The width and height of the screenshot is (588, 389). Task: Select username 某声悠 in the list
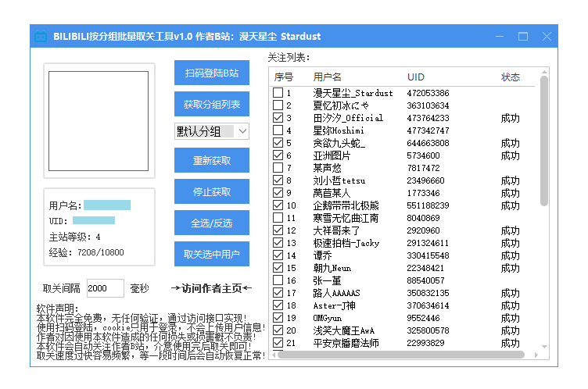point(328,168)
